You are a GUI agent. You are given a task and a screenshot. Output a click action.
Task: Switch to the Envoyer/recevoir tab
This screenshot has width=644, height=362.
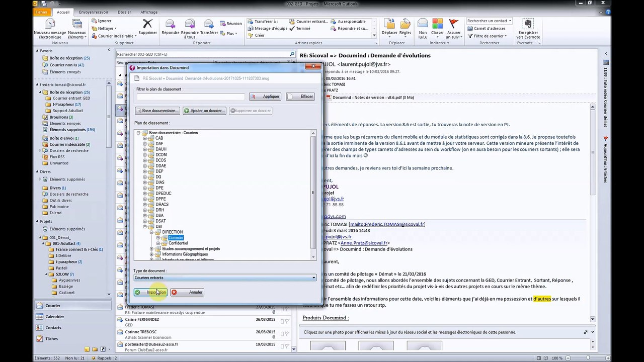click(x=94, y=12)
